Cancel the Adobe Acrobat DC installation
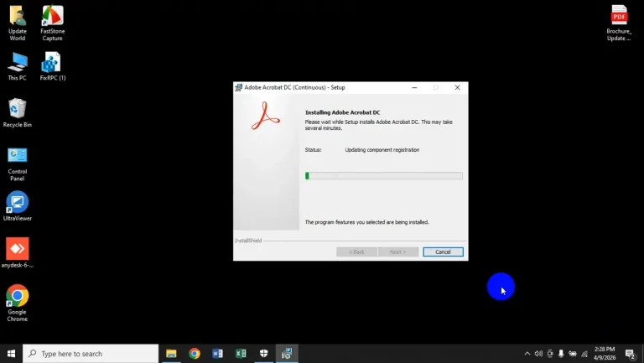This screenshot has width=644, height=363. point(443,252)
